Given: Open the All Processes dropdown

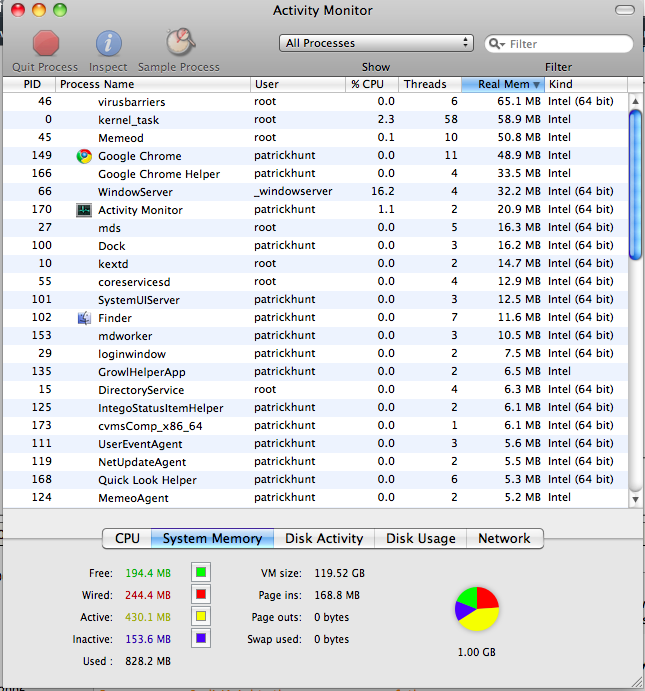Looking at the screenshot, I should pos(376,43).
